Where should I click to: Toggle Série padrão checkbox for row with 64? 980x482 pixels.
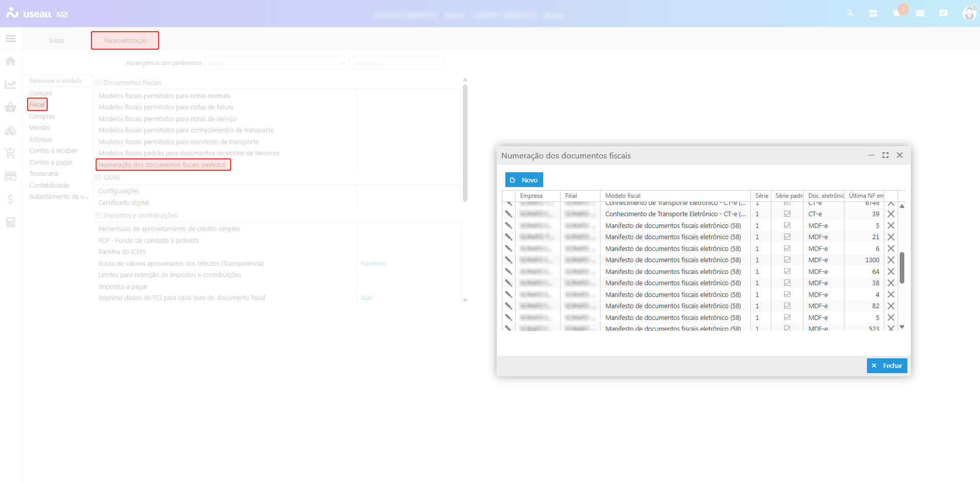click(787, 271)
